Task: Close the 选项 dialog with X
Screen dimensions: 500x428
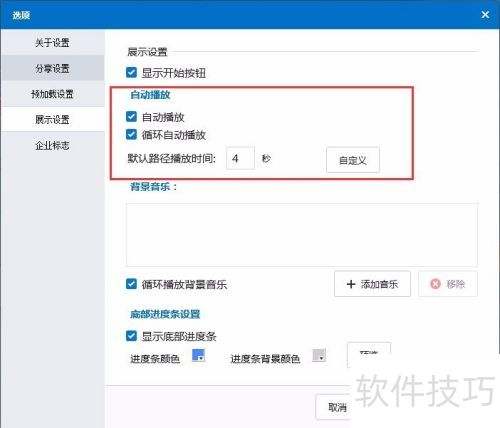Action: [485, 14]
